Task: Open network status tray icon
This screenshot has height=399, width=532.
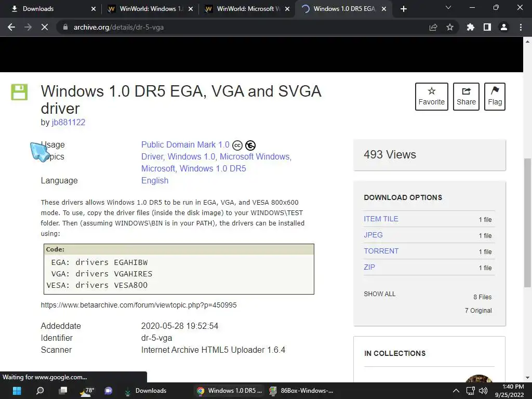Action: (x=470, y=391)
